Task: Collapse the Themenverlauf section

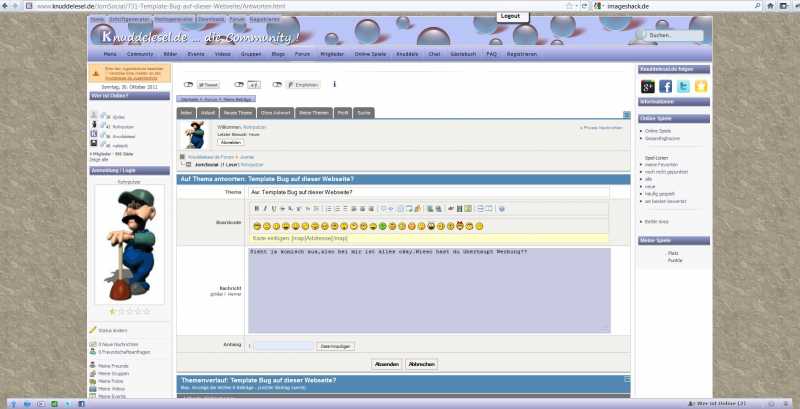Action: coord(627,379)
